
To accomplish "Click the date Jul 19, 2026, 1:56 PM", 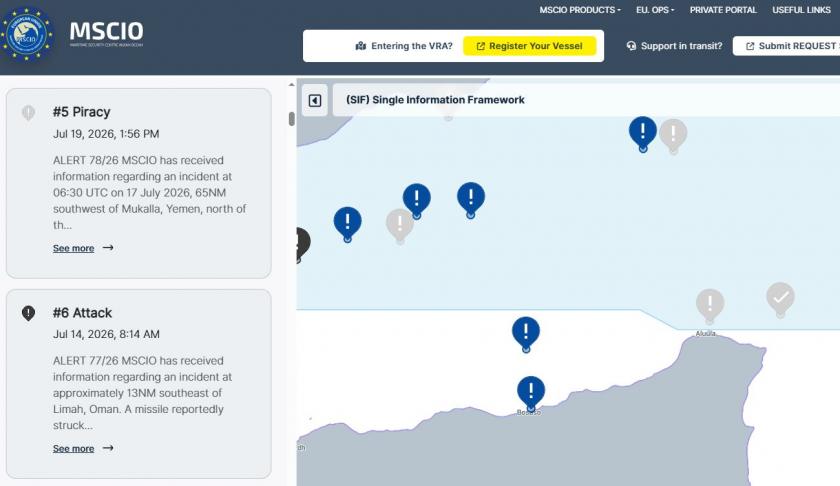I will pyautogui.click(x=106, y=134).
